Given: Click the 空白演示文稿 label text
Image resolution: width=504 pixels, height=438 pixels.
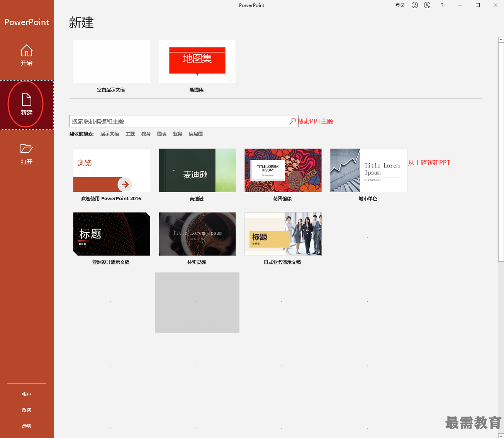Looking at the screenshot, I should (x=111, y=90).
